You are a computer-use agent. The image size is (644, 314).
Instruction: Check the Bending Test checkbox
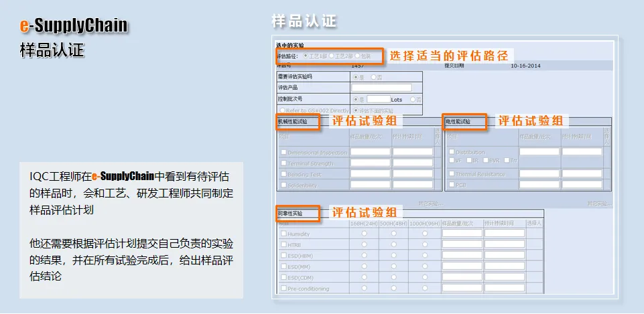click(x=283, y=174)
